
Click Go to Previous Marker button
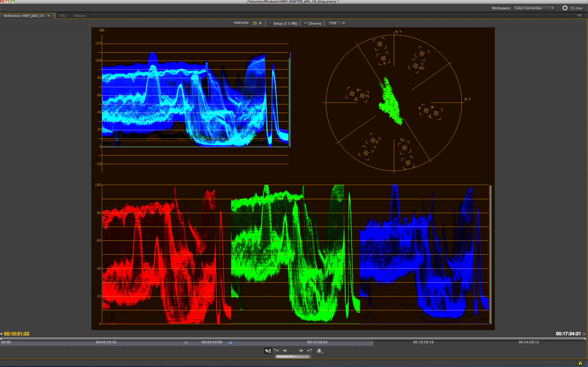pyautogui.click(x=276, y=351)
